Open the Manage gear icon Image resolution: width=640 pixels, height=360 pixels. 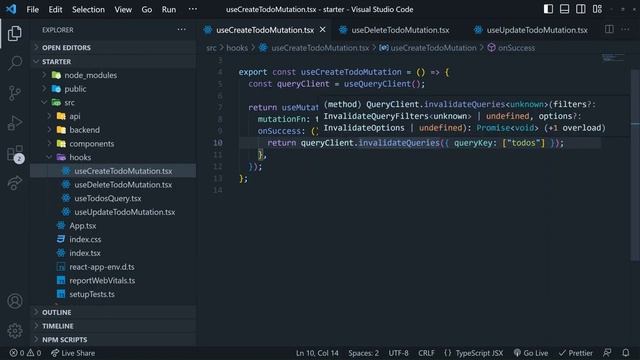pyautogui.click(x=15, y=331)
